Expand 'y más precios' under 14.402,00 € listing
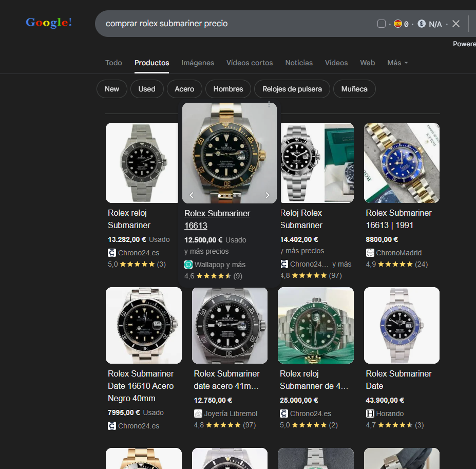 tap(302, 251)
